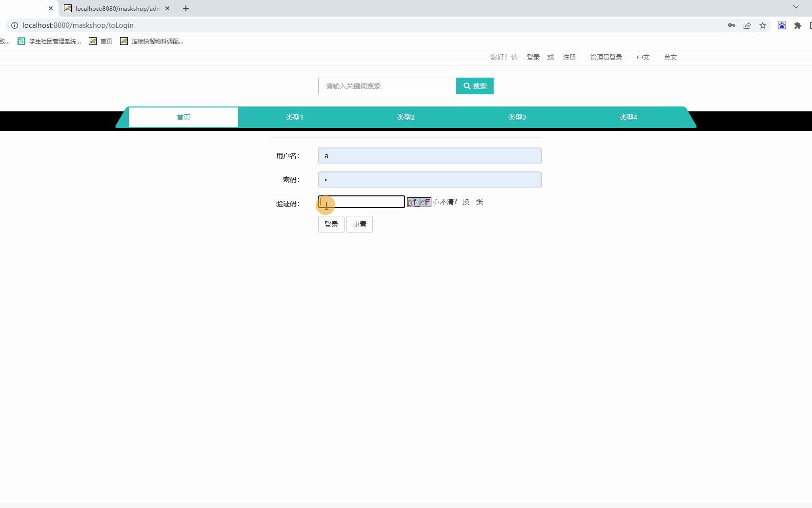The height and width of the screenshot is (508, 812).
Task: Select 类型2 navigation tab
Action: click(x=406, y=117)
